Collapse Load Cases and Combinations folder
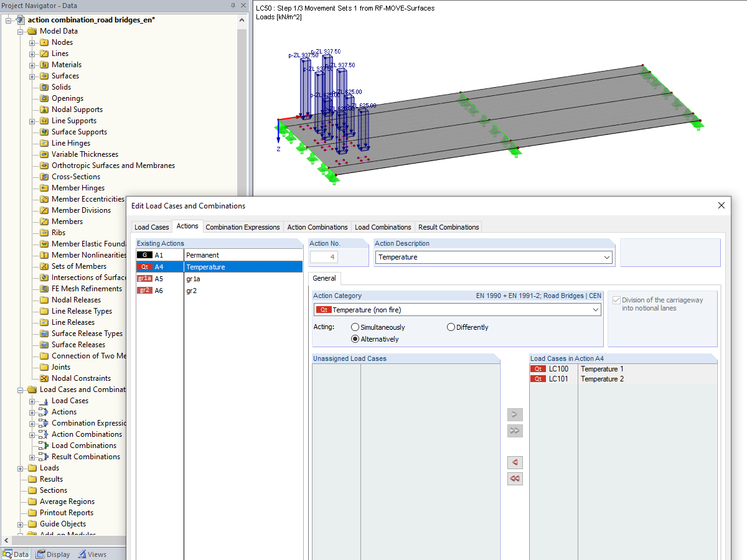Viewport: 747px width, 560px height. 21,390
